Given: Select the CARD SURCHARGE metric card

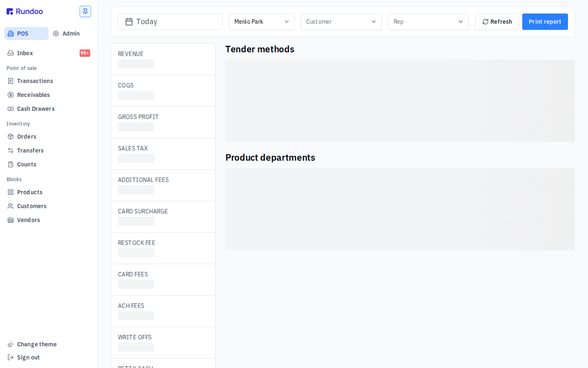Looking at the screenshot, I should click(163, 217).
